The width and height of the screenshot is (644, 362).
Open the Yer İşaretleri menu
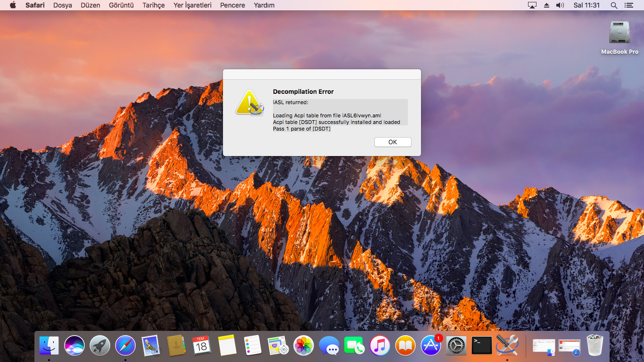point(192,5)
